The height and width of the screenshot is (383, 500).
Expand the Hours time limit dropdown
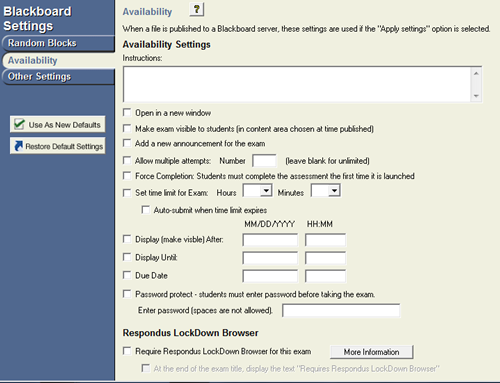(x=258, y=191)
